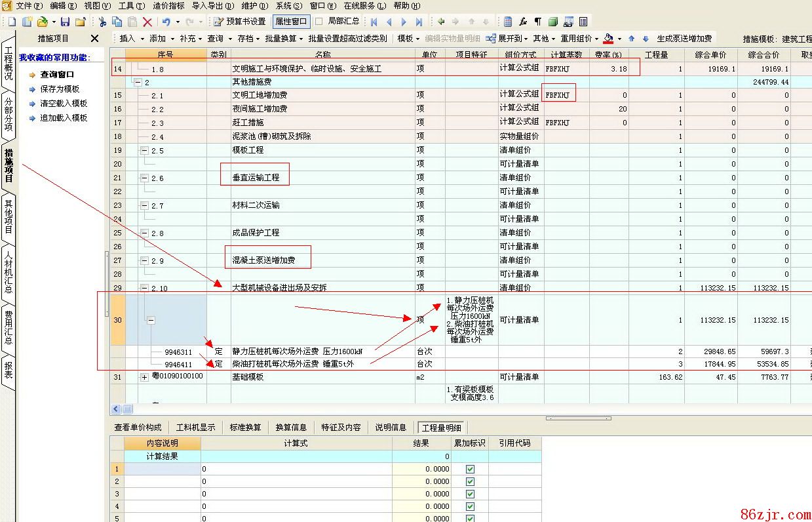This screenshot has width=812, height=522.
Task: Click the blue move-up arrow icon
Action: (x=631, y=39)
